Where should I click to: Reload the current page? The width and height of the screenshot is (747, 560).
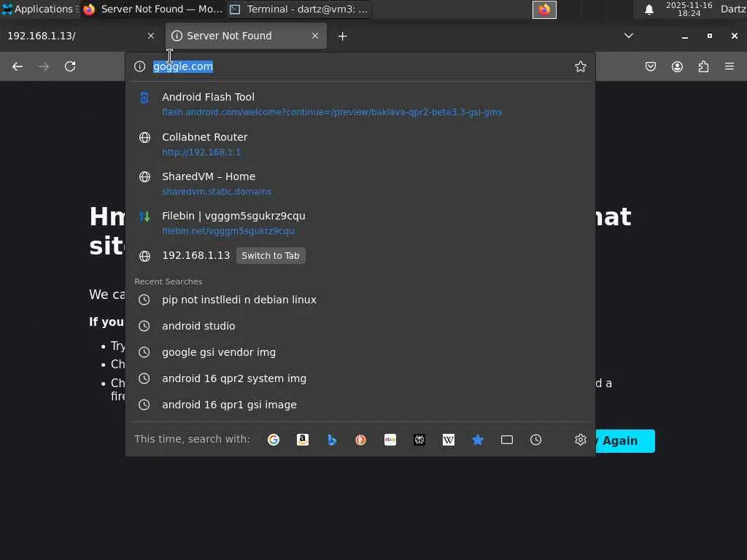(x=70, y=66)
